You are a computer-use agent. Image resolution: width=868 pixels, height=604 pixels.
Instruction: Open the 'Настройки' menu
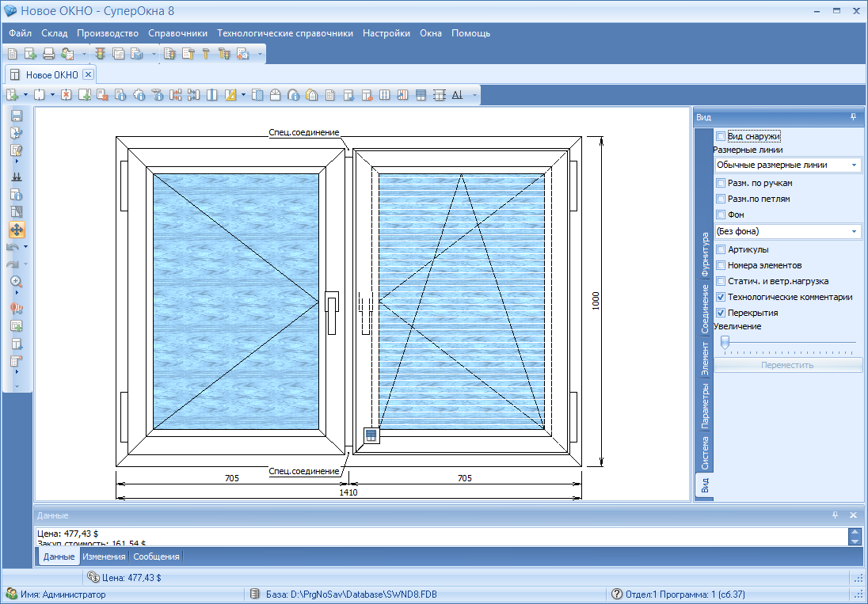coord(386,33)
